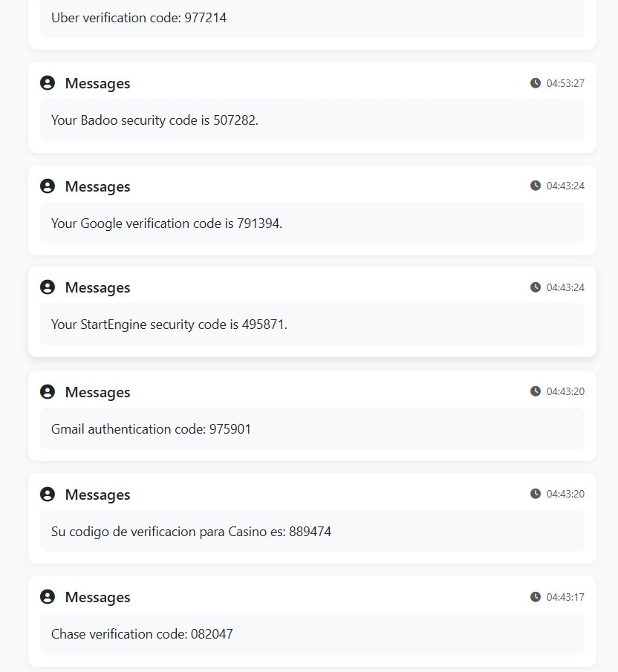Select the Chase verification code 082047 message
The image size is (618, 672).
tap(142, 634)
